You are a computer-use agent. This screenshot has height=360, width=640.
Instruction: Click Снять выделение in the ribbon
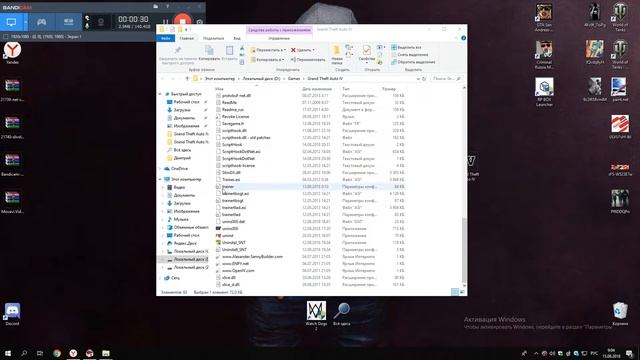pyautogui.click(x=409, y=55)
